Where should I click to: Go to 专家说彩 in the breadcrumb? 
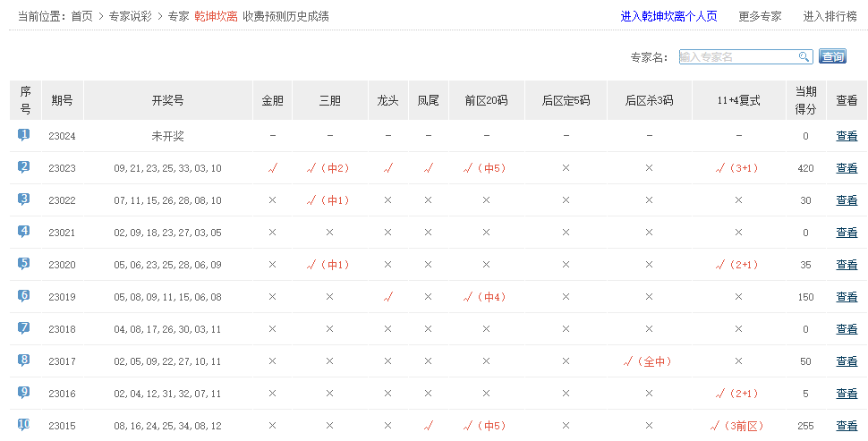coord(130,16)
